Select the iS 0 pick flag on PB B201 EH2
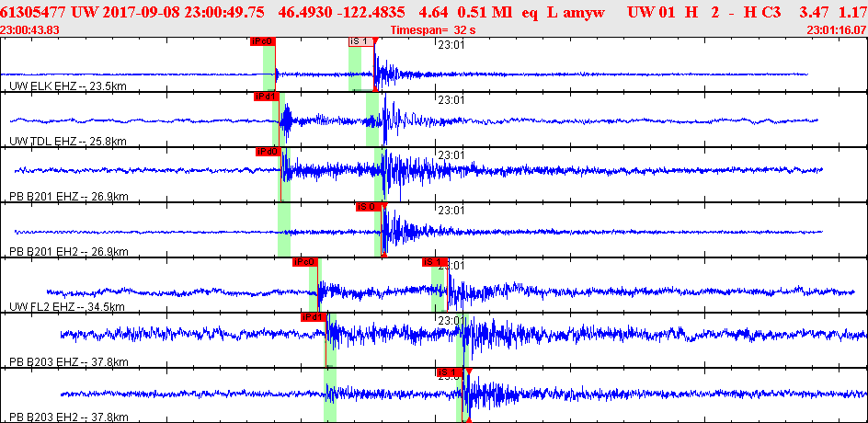Image resolution: width=868 pixels, height=423 pixels. [369, 207]
